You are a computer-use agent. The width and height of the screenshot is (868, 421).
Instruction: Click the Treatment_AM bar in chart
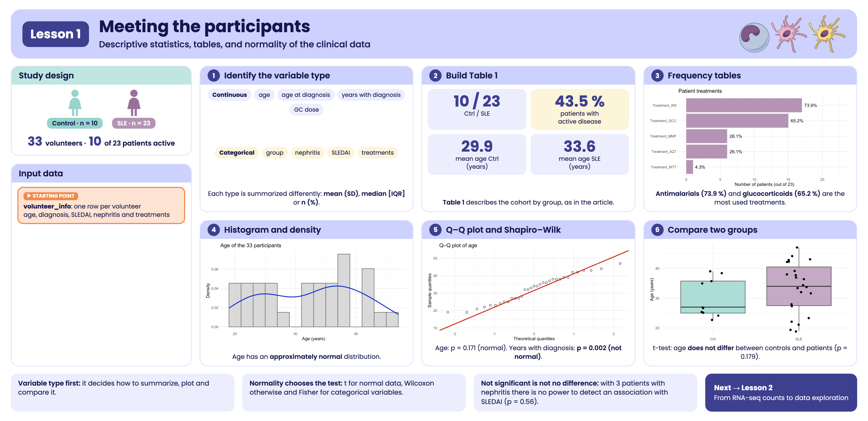744,106
